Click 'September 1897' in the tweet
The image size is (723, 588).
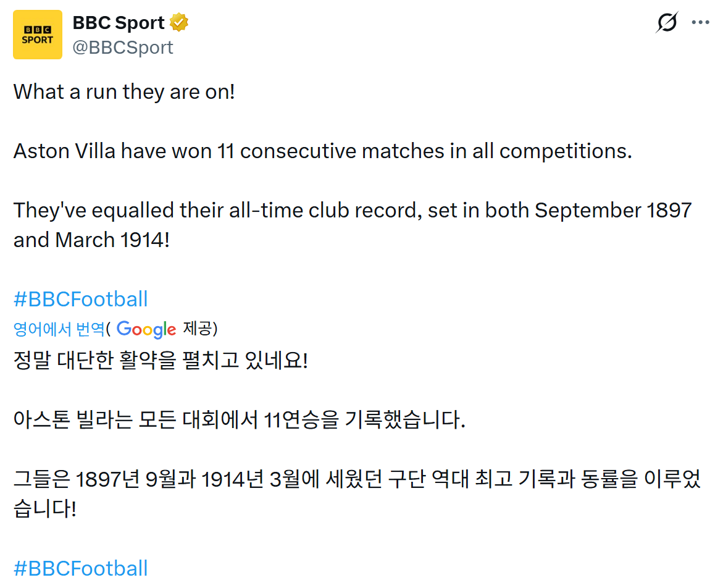(613, 211)
